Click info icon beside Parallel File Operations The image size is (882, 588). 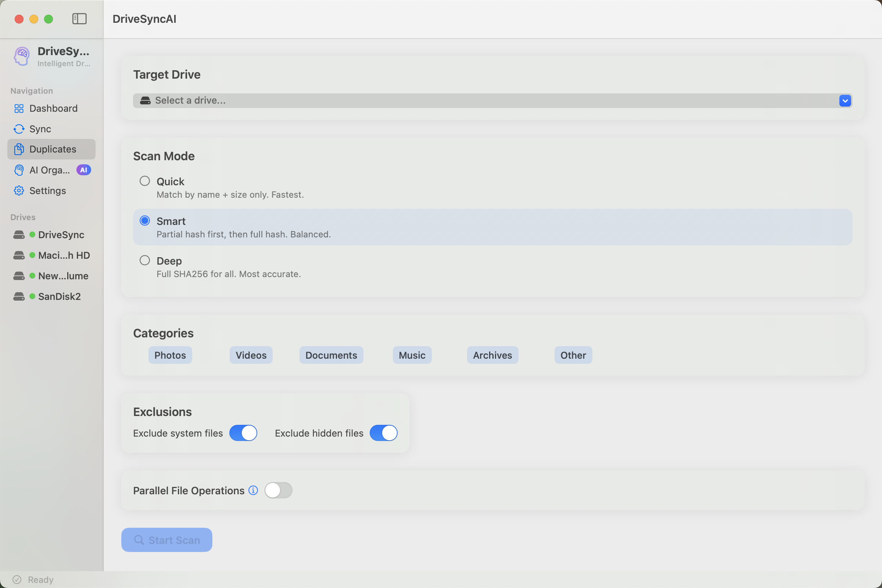(253, 491)
